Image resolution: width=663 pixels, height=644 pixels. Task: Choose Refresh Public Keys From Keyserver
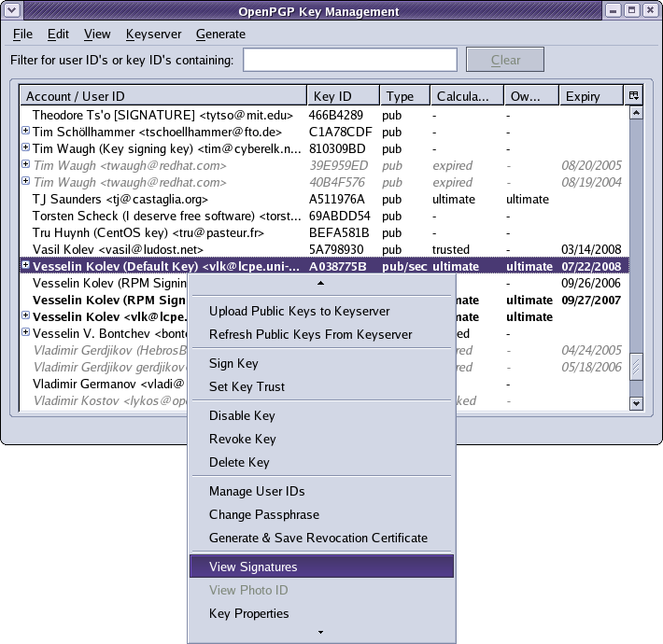point(321,334)
